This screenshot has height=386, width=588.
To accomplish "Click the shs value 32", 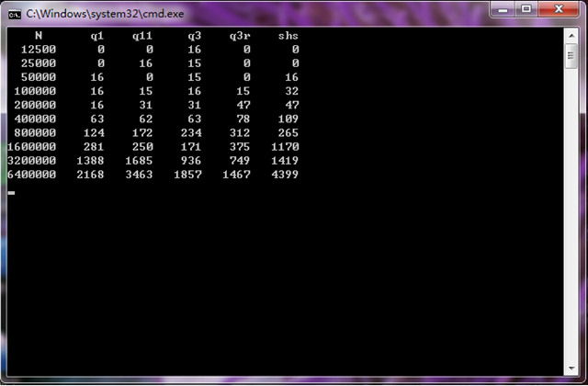I will pyautogui.click(x=292, y=91).
